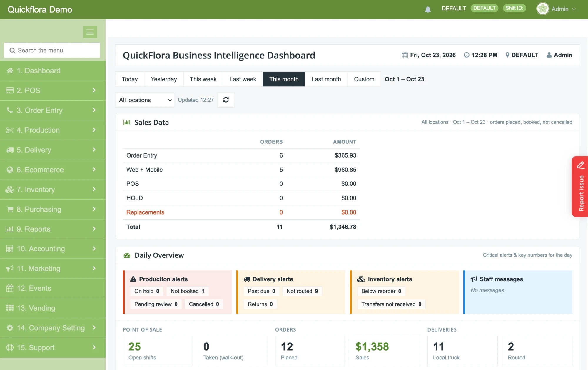
Task: Expand the 7. Inventory menu chevron
Action: pos(94,189)
